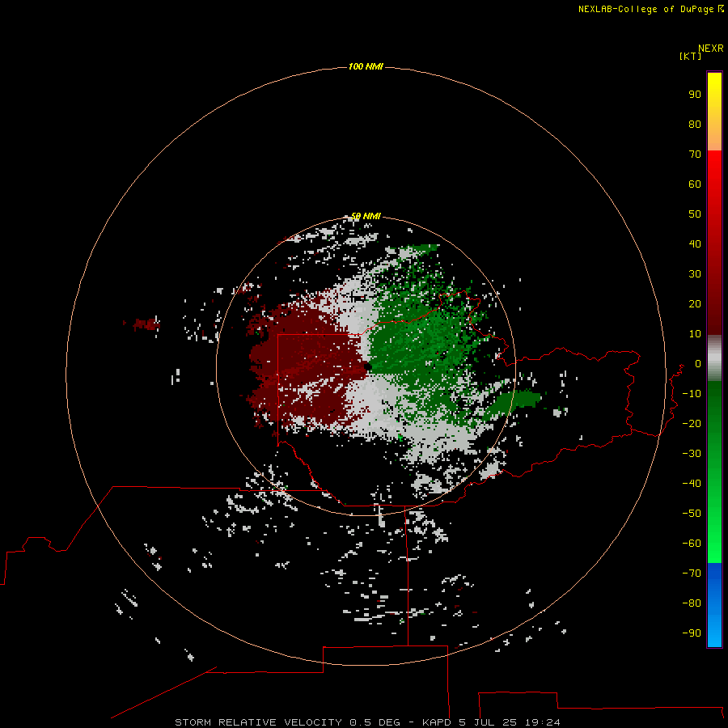
Task: Click the '-70' value on the velocity scale
Action: [692, 574]
